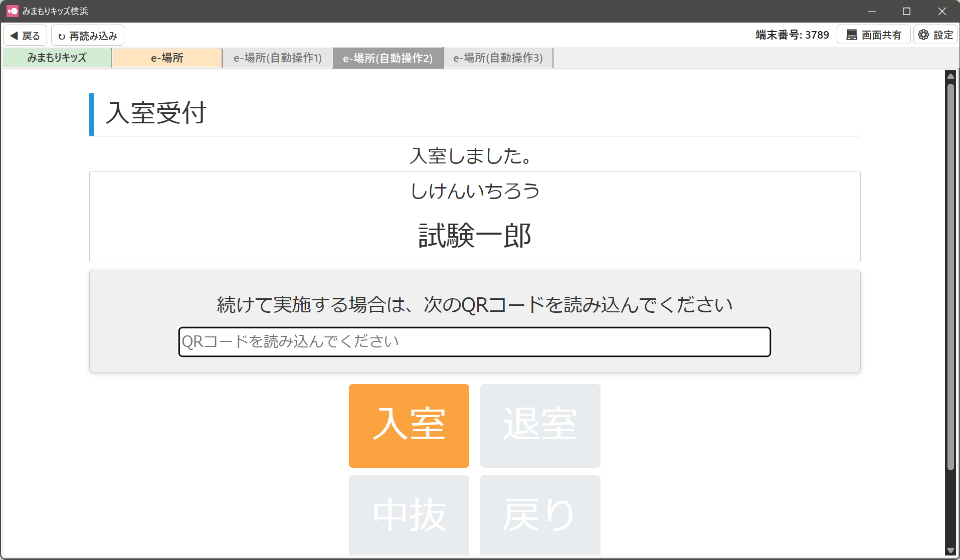The height and width of the screenshot is (560, 960).
Task: Select the orange 入室 mode button
Action: pos(409,425)
